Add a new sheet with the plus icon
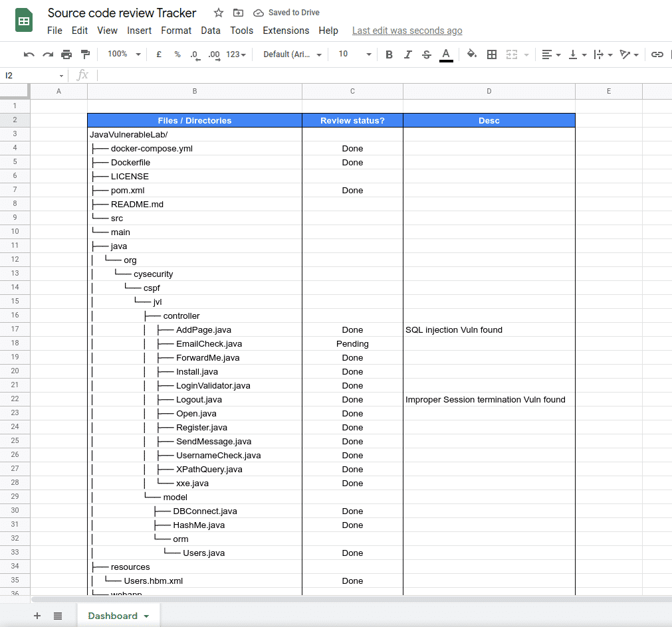Screen dimensions: 672x627 [x=37, y=616]
